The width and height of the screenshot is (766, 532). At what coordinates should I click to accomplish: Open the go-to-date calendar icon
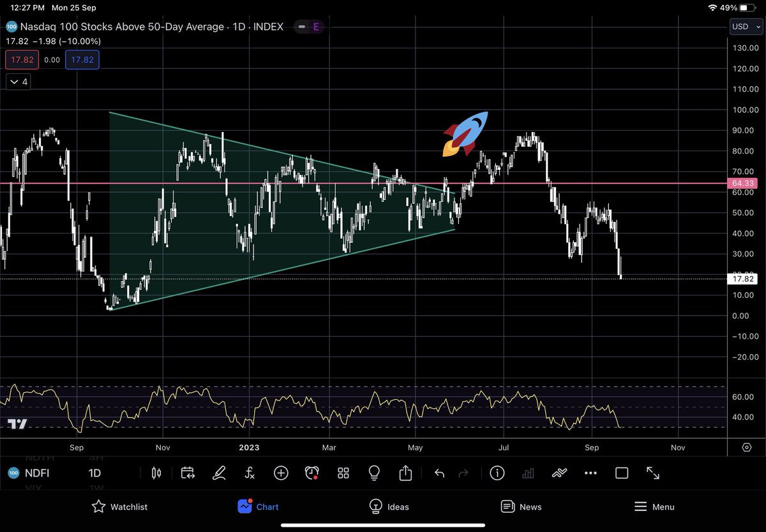187,473
